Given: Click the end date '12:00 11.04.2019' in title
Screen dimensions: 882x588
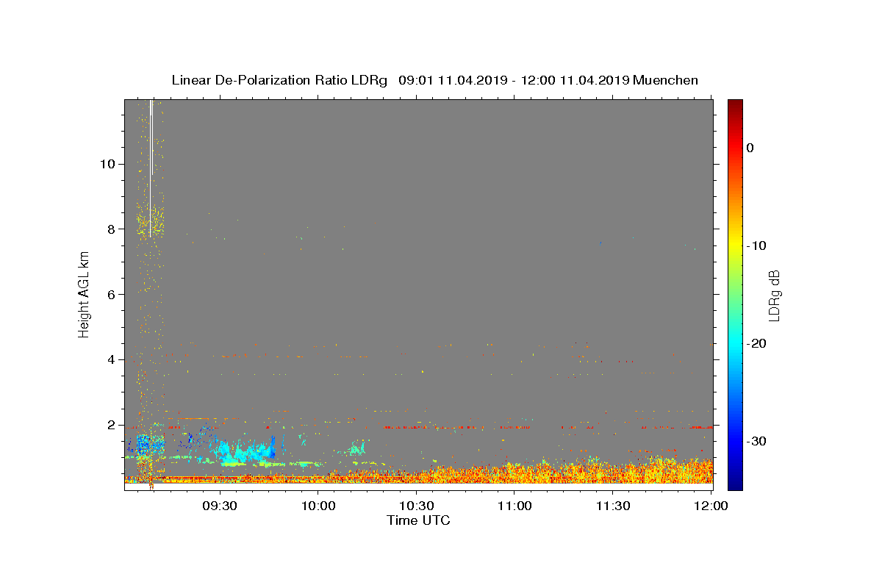Looking at the screenshot, I should 575,80.
